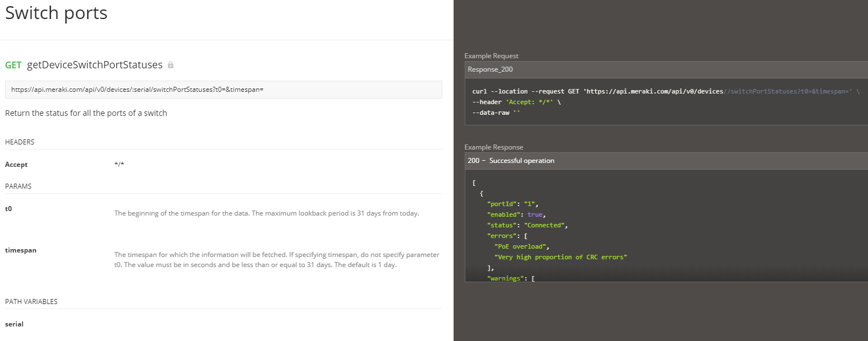Open the Response_200 example selector bar
This screenshot has width=868, height=341.
point(559,69)
